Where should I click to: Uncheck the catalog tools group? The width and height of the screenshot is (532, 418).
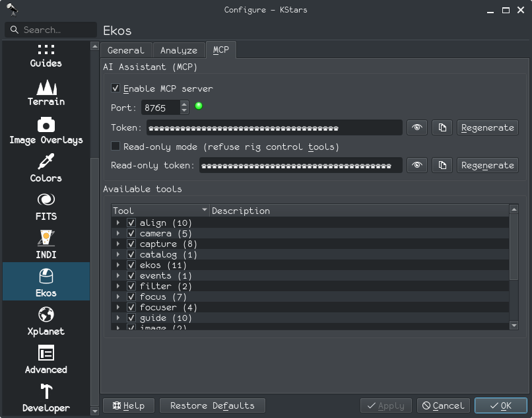(x=131, y=254)
